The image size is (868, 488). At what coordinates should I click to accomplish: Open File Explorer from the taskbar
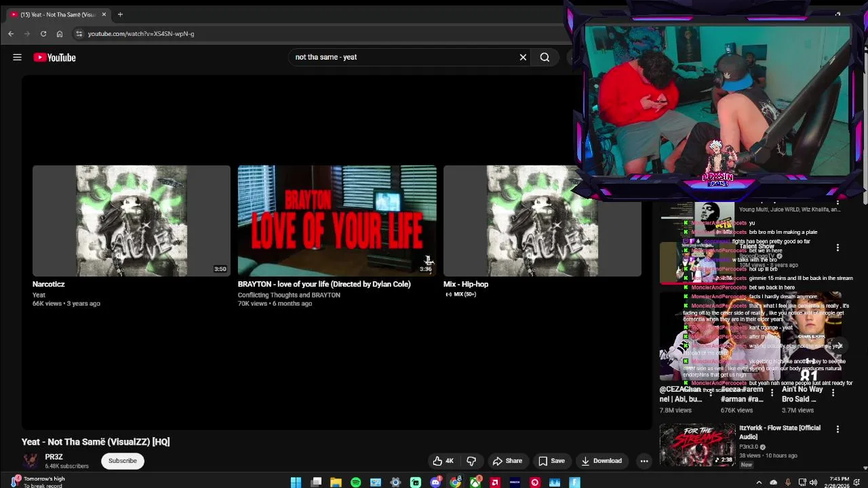click(x=336, y=482)
